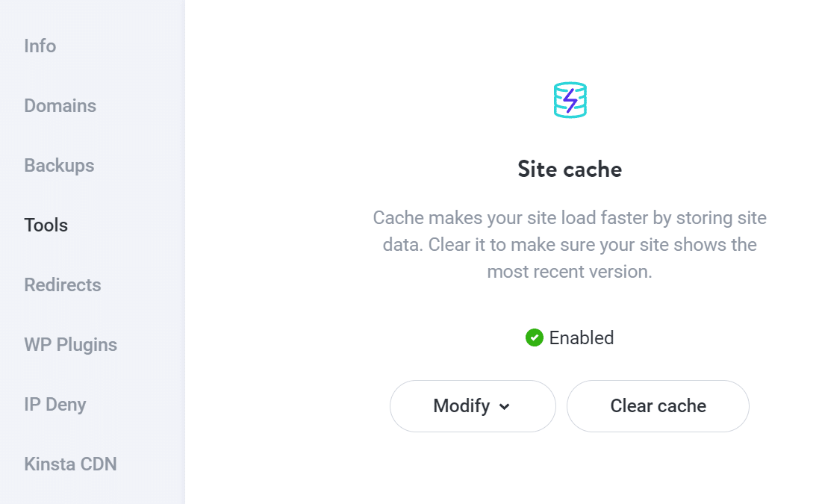This screenshot has height=504, width=819.
Task: Open the Info section in the sidebar
Action: pyautogui.click(x=39, y=46)
